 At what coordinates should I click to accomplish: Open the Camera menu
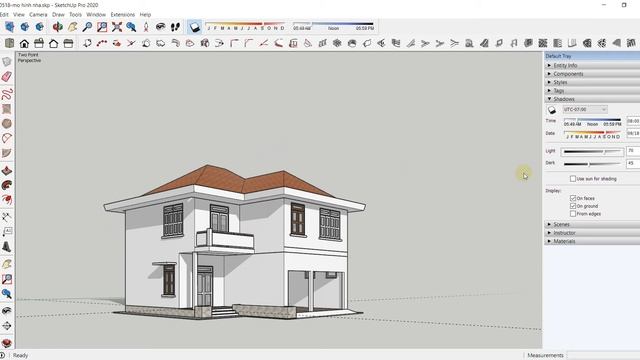click(38, 14)
